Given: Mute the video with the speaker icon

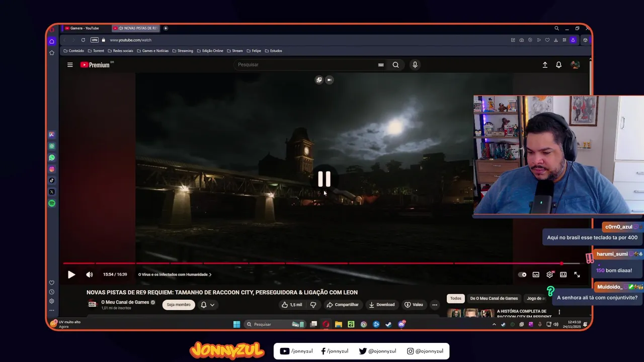Looking at the screenshot, I should (90, 275).
